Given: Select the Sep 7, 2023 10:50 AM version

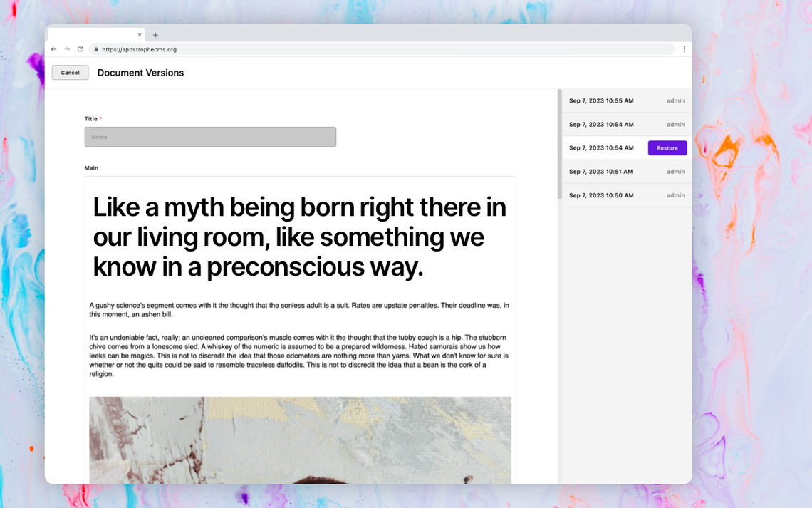Looking at the screenshot, I should (x=627, y=195).
